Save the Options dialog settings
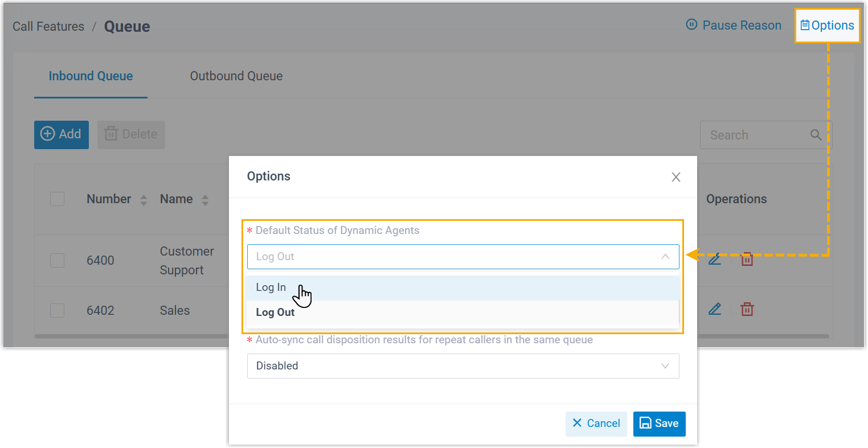868x448 pixels. coord(659,424)
